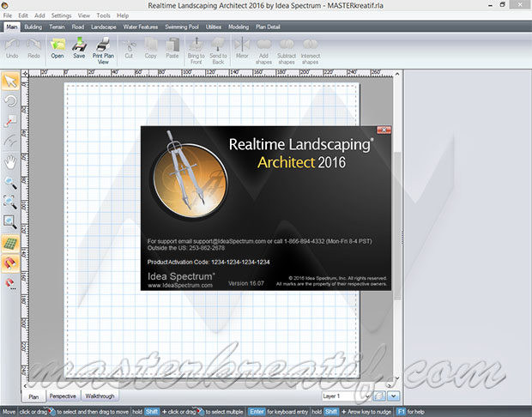Open the Water Features tab
Viewport: 532px width, 417px height.
tap(141, 27)
